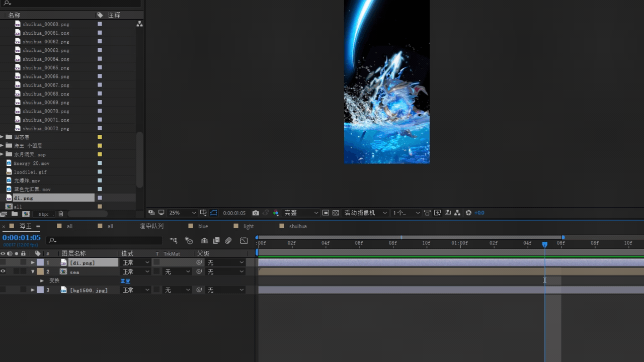Expand the bg1500.jpg layer properties

[33, 290]
